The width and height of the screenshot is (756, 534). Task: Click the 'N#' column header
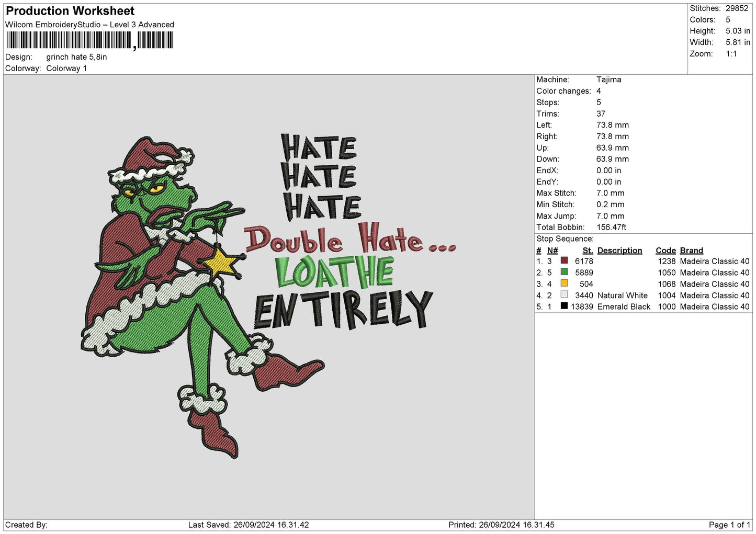coord(552,251)
